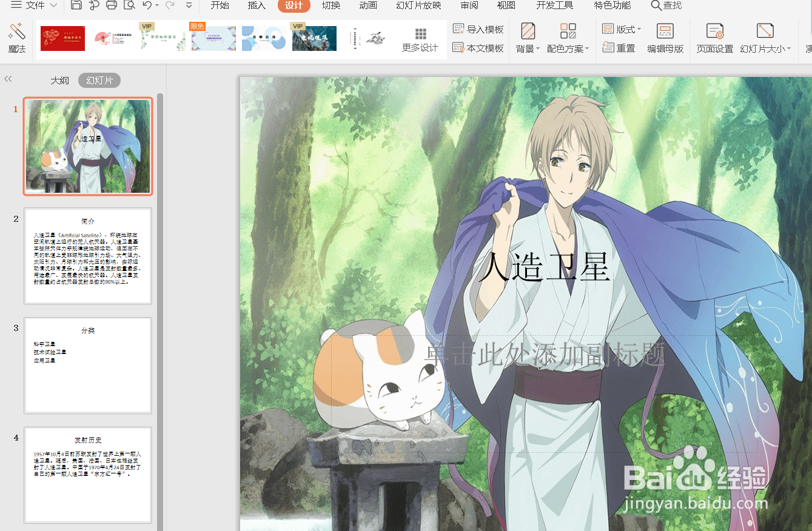This screenshot has width=812, height=531.
Task: Apply the pink fan design template
Action: pyautogui.click(x=113, y=39)
